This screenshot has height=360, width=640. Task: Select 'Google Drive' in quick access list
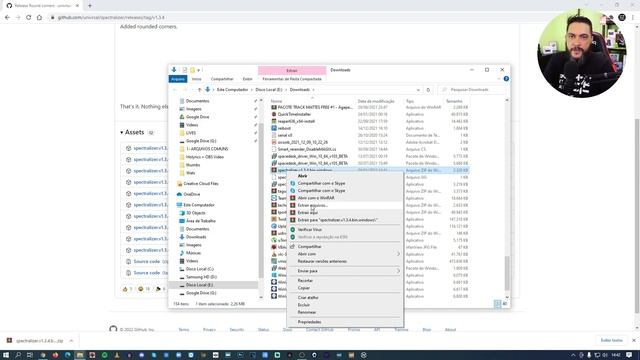pos(198,117)
